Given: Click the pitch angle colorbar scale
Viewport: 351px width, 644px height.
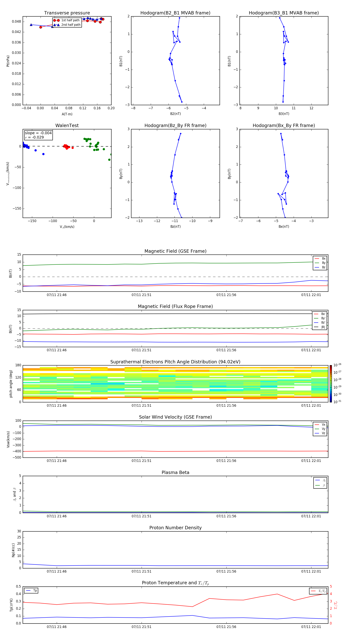Looking at the screenshot, I should (x=331, y=383).
